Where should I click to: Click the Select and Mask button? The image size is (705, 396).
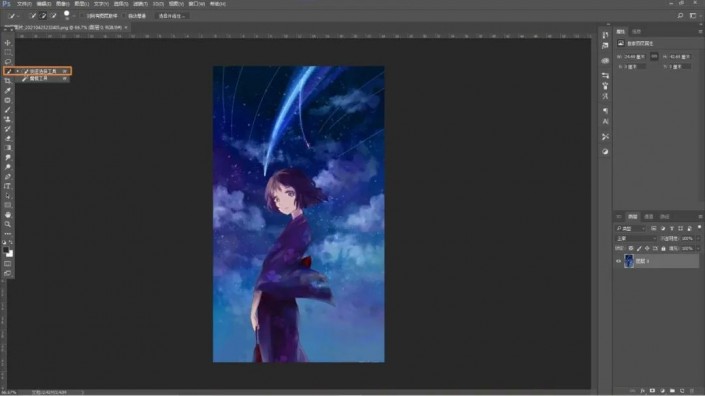click(x=172, y=16)
